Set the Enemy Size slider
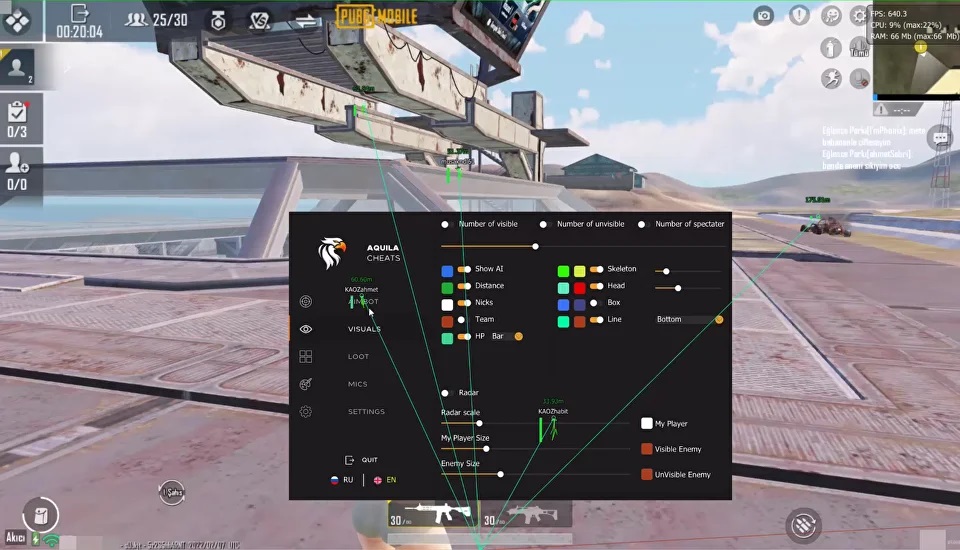 [x=535, y=474]
